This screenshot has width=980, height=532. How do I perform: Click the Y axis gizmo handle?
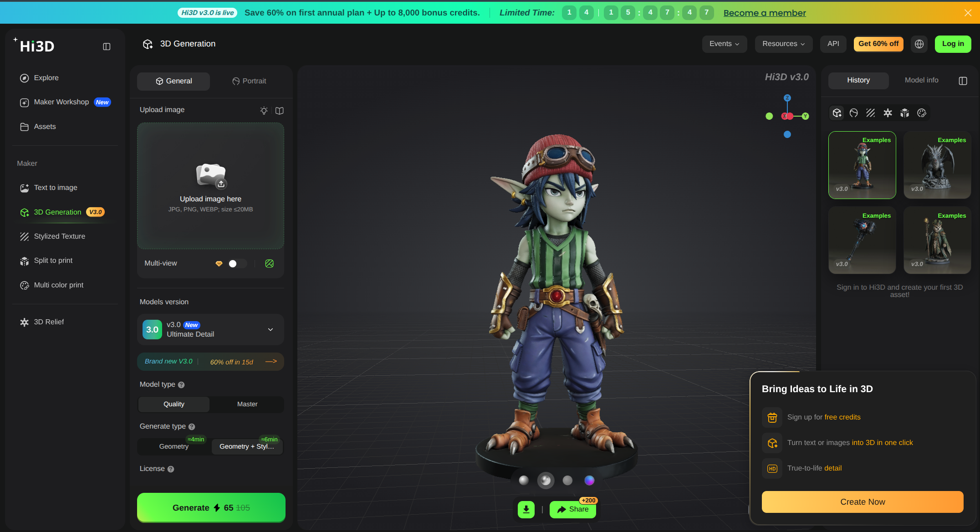pos(805,116)
